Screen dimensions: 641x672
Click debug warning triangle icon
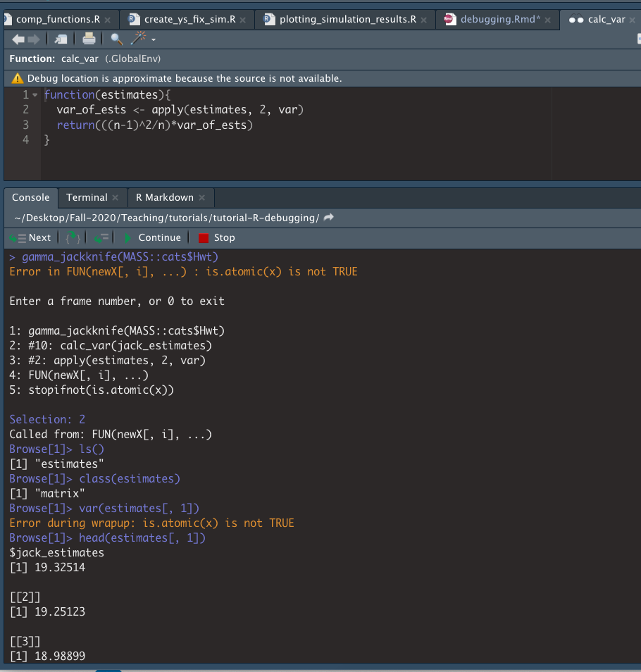pos(17,78)
